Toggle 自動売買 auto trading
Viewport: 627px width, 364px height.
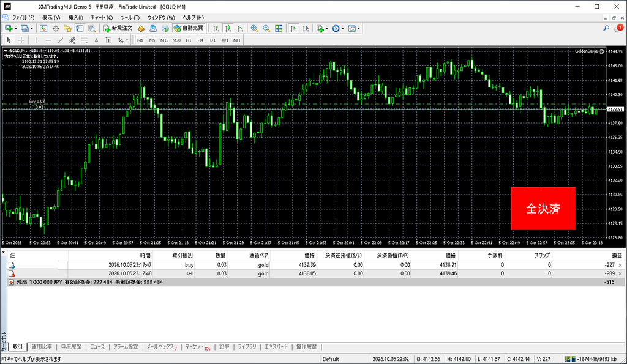click(x=189, y=28)
